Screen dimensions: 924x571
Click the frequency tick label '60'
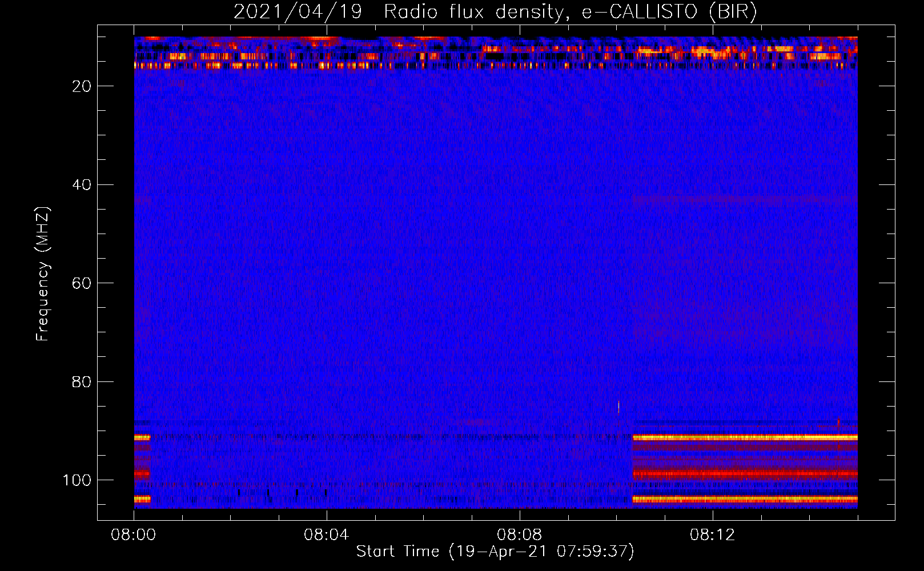click(82, 283)
